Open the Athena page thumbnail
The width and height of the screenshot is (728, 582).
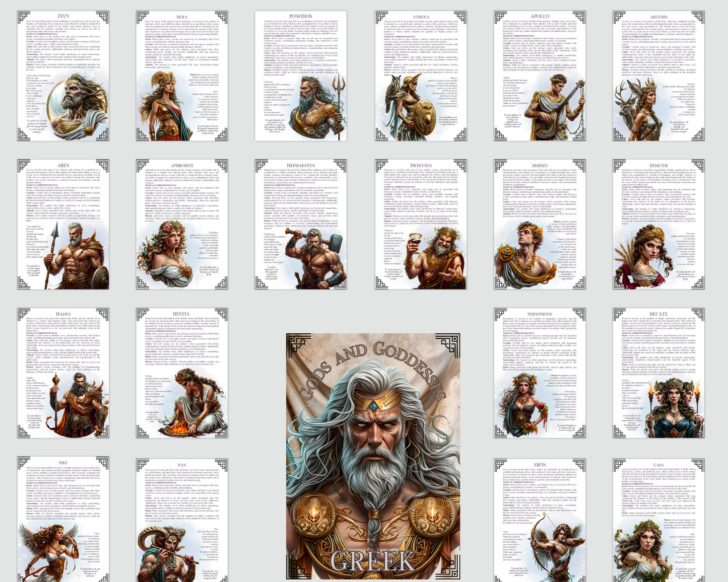tap(421, 76)
